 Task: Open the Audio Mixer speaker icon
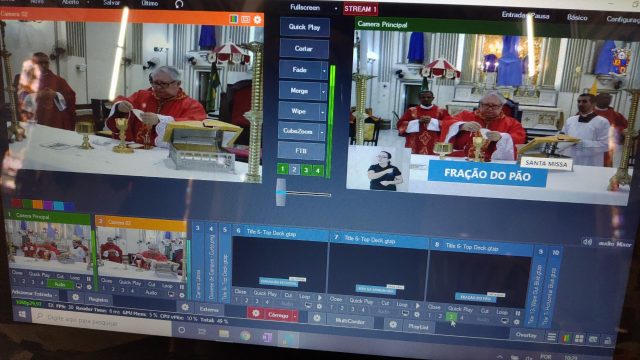587,242
